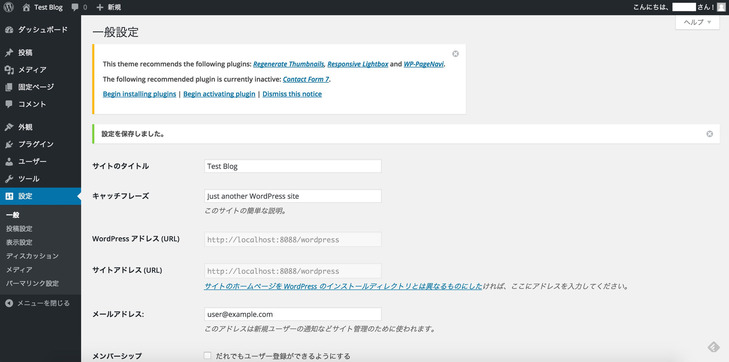
Task: Click the メディア library icon
Action: (x=9, y=70)
